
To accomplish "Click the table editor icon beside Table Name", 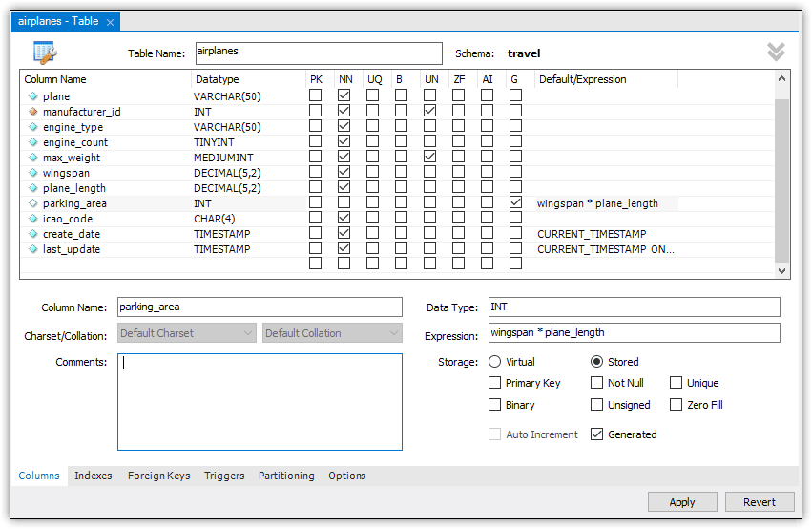I will click(x=45, y=53).
